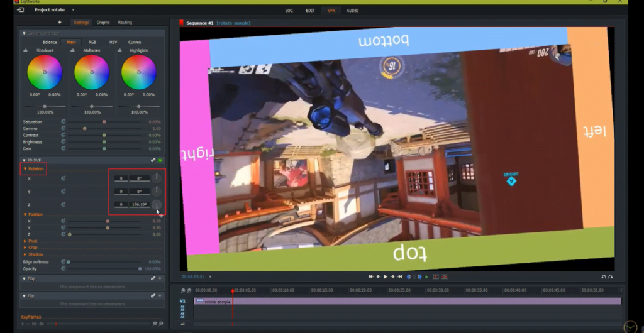The image size is (644, 333).
Task: Select the Balance colour correction tab
Action: click(x=50, y=42)
